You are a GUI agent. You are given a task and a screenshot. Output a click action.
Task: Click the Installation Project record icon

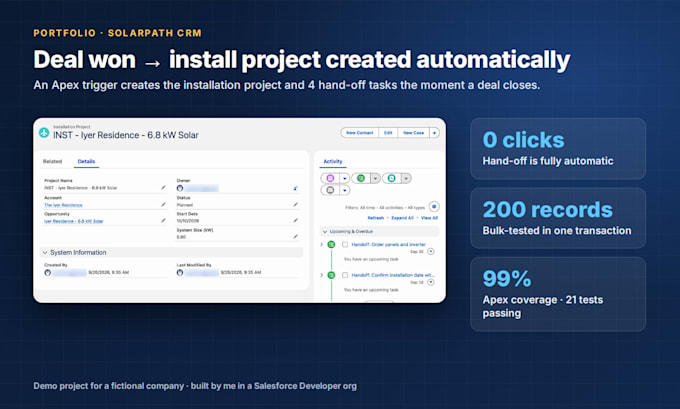[44, 132]
